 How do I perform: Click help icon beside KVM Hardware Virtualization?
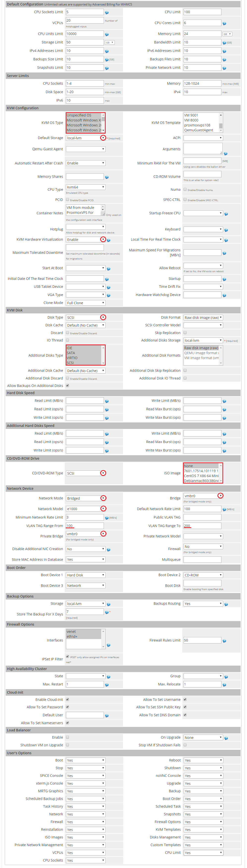108,240
